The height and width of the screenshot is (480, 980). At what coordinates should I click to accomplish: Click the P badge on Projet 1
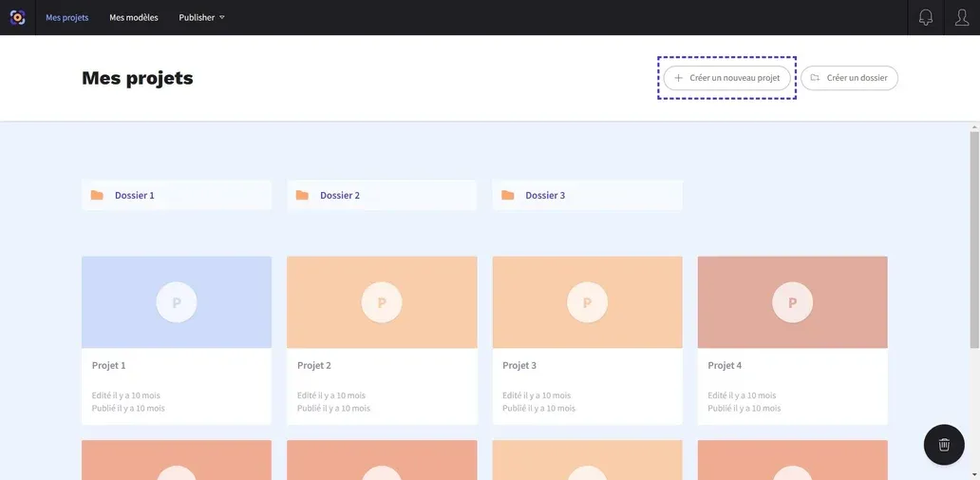(x=177, y=302)
